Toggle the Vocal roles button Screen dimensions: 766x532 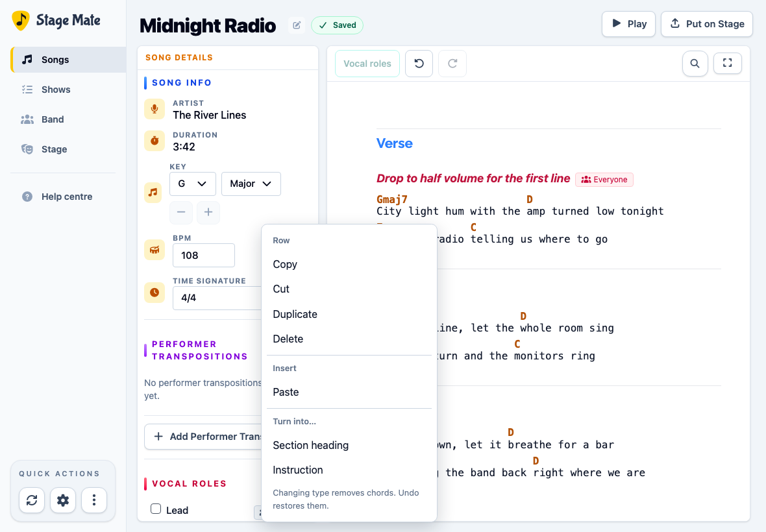(367, 64)
